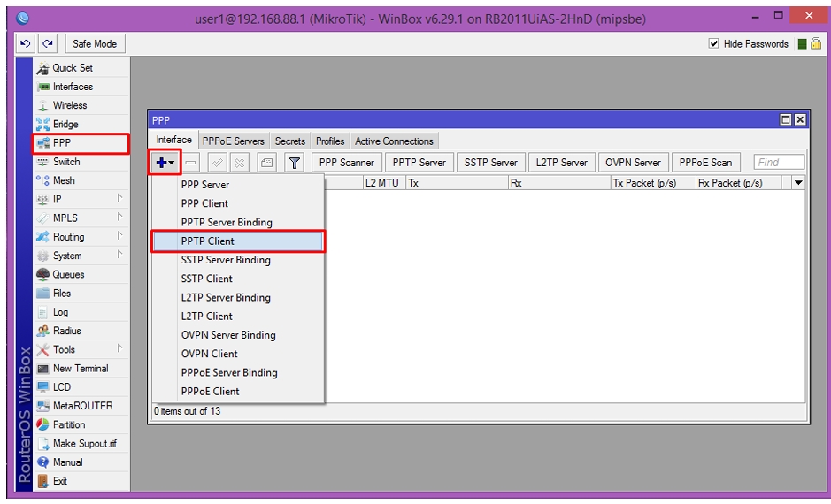Toggle the Hide Passwords checkbox
Screen dimensions: 831x504
coord(714,43)
